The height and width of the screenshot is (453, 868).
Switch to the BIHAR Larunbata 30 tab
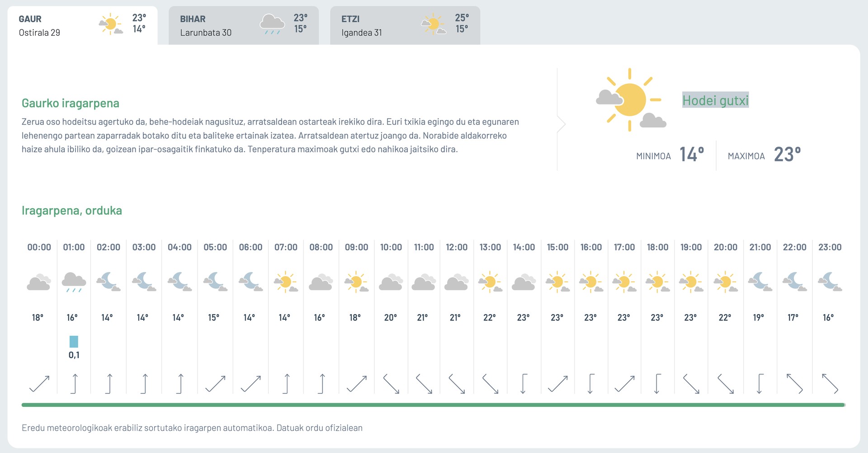[x=244, y=25]
